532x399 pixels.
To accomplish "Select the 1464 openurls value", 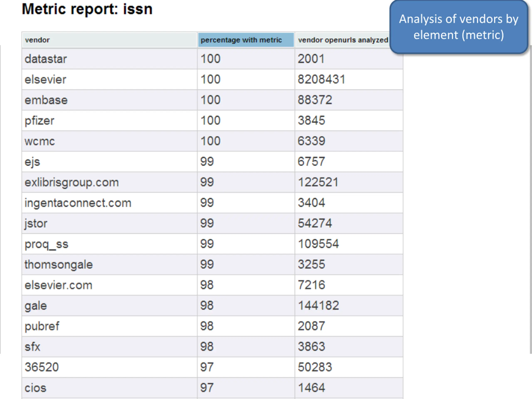I will (312, 388).
